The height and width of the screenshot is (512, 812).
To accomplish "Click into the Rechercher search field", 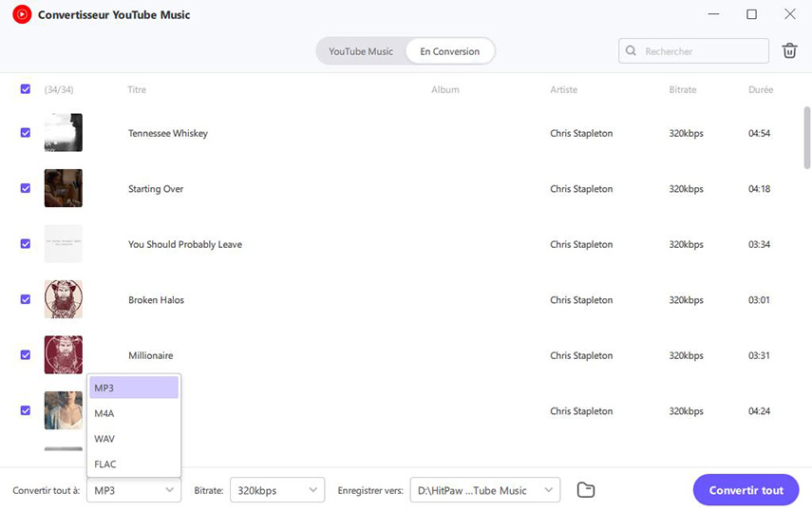I will 703,51.
